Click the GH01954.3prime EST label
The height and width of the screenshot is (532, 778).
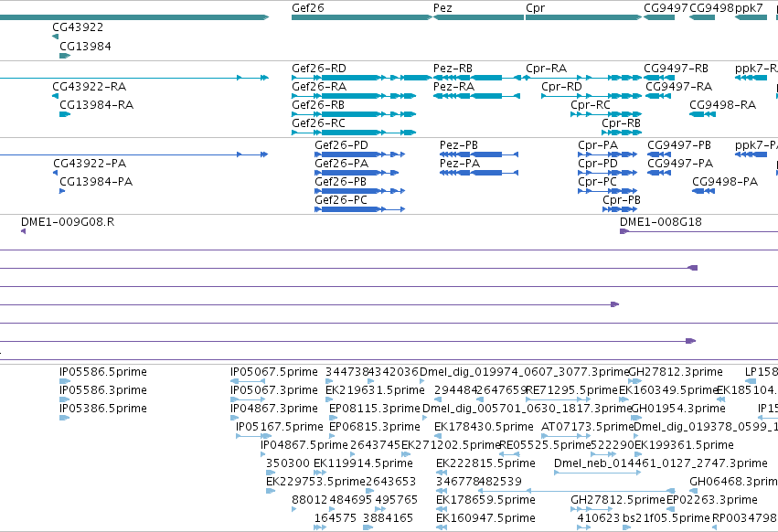pyautogui.click(x=678, y=409)
